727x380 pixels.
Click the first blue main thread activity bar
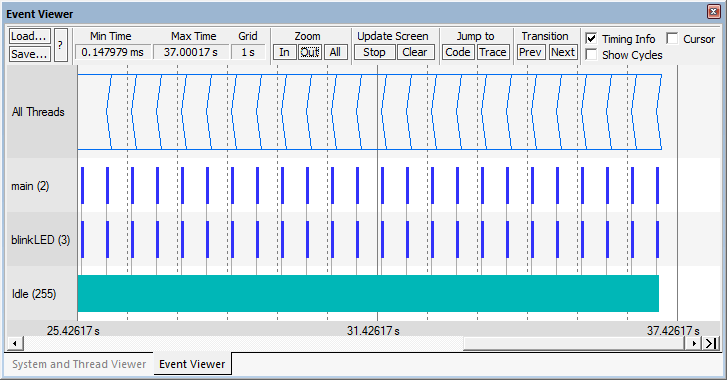tap(83, 185)
